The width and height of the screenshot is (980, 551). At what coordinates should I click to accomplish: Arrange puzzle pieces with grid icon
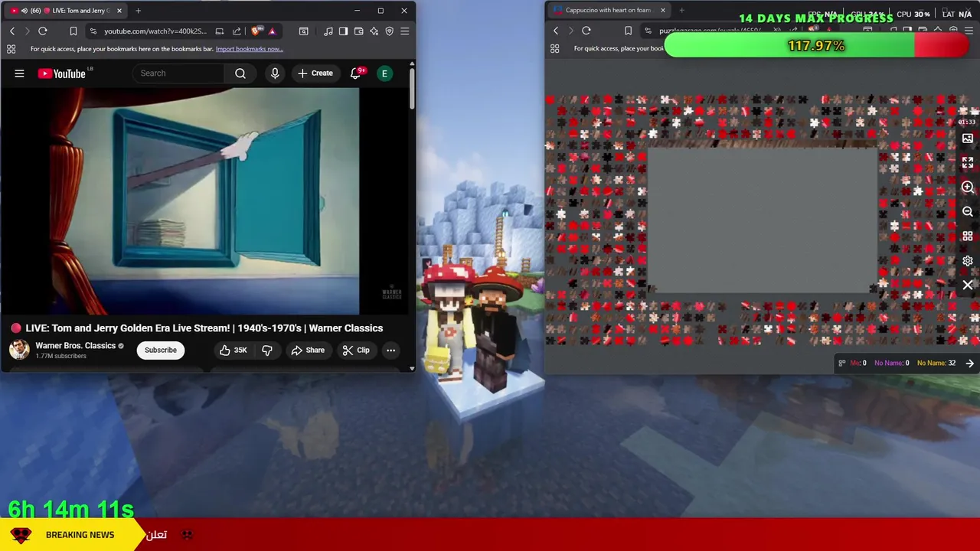968,236
